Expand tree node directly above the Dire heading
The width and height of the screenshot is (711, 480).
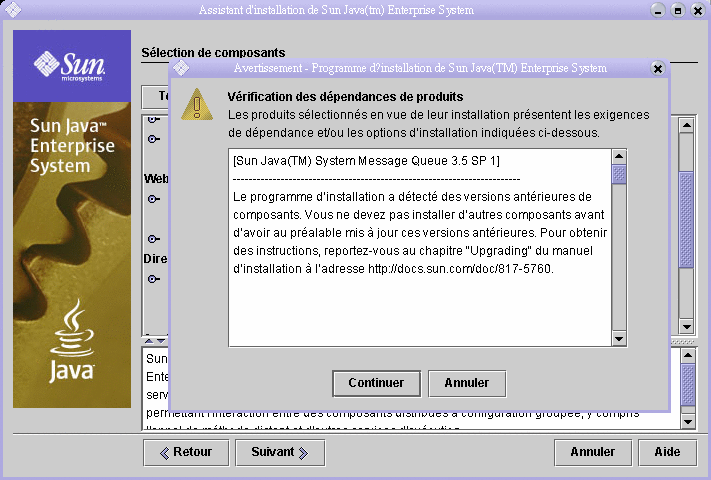(x=153, y=238)
